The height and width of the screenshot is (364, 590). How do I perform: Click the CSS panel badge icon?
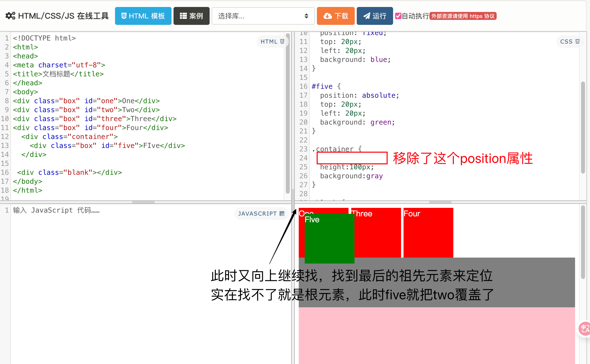[578, 42]
